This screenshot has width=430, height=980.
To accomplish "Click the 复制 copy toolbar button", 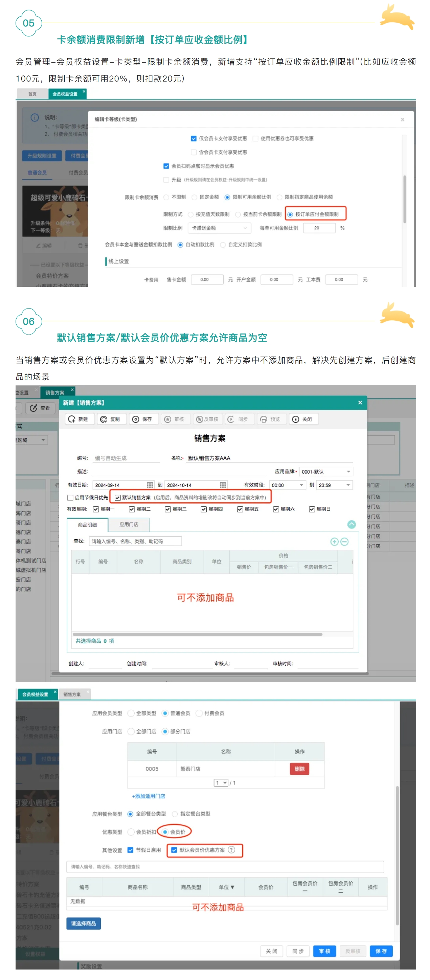I will (112, 419).
